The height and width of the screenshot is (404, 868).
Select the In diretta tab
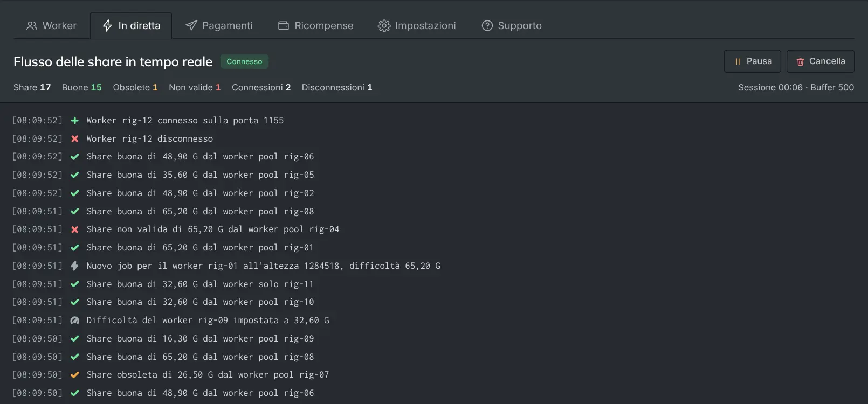[131, 26]
